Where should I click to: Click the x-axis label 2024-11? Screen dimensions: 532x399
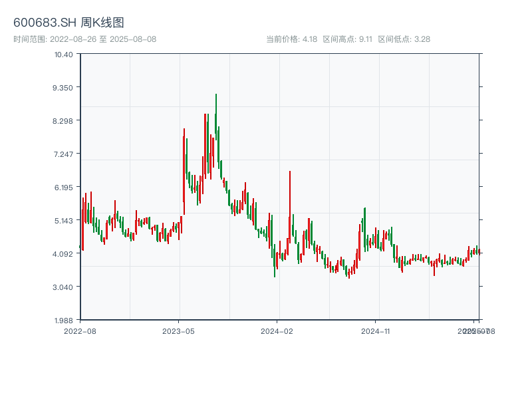point(375,331)
